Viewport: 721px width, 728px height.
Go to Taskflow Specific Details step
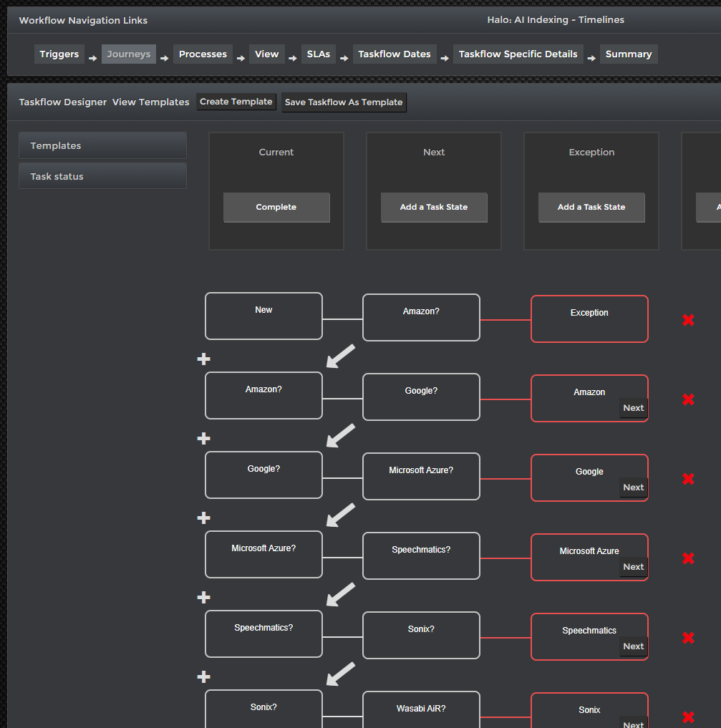click(518, 54)
